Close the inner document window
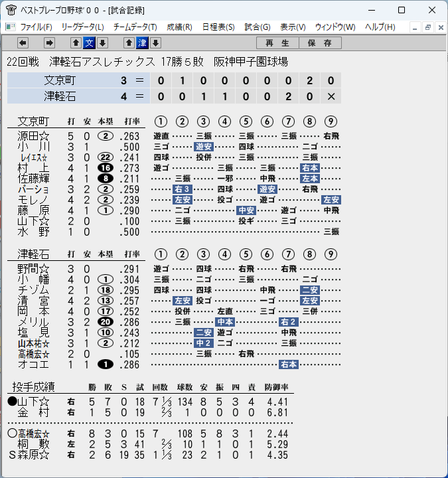 pyautogui.click(x=441, y=28)
